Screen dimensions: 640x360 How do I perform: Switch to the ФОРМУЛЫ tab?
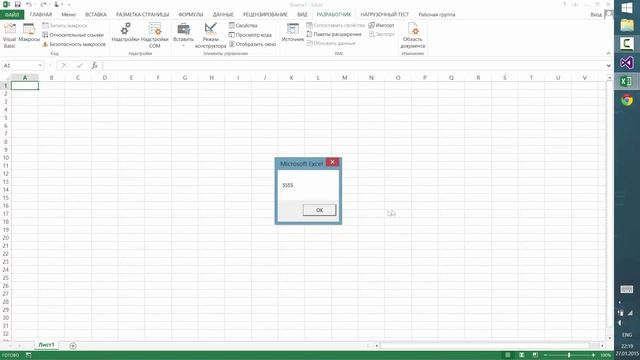coord(191,14)
